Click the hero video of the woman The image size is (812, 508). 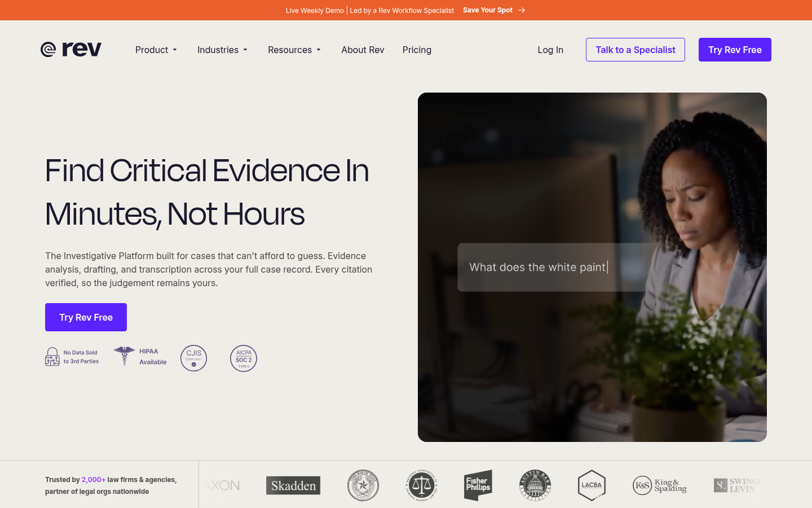click(592, 267)
